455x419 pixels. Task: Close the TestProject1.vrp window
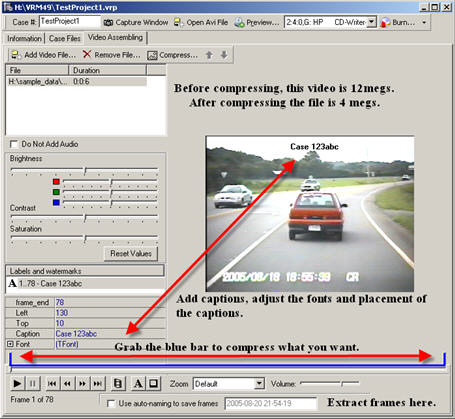(447, 7)
